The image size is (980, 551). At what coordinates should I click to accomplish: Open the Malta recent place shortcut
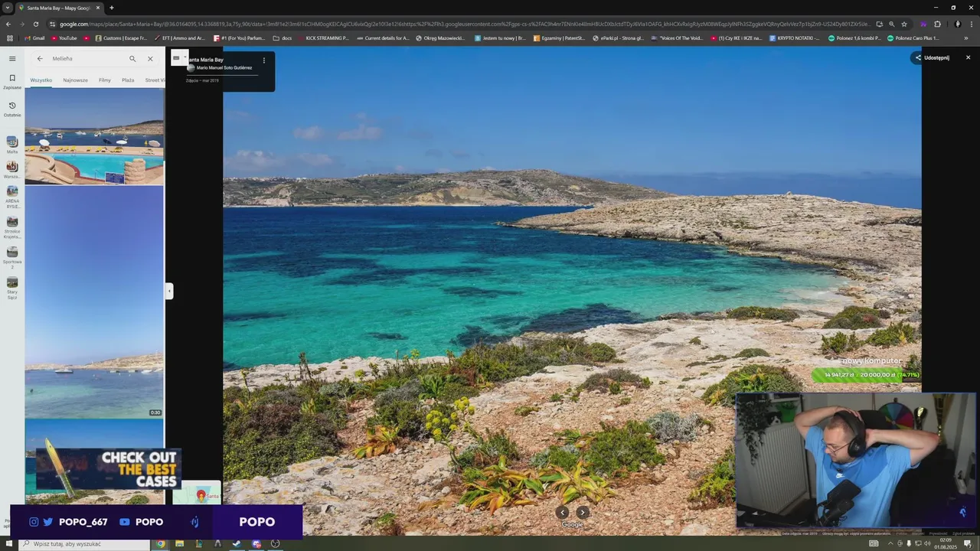12,145
